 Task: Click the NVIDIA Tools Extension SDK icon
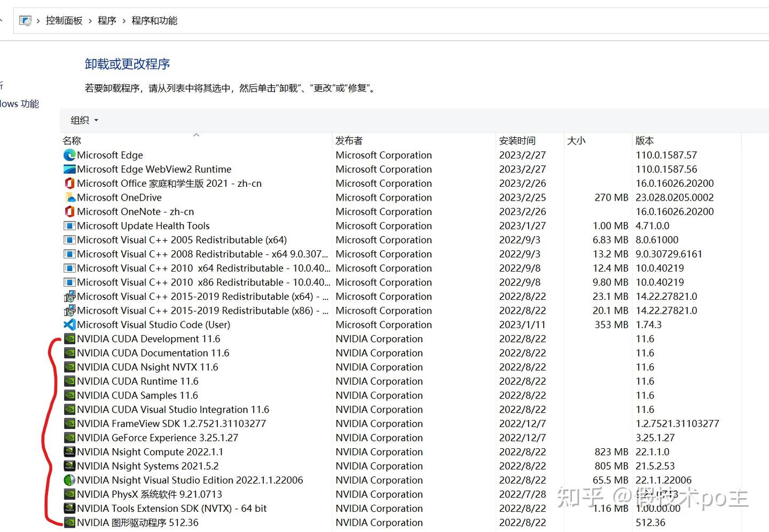coord(69,509)
